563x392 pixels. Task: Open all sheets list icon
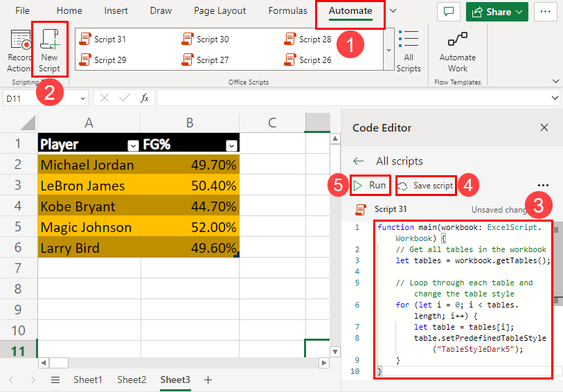pyautogui.click(x=55, y=380)
